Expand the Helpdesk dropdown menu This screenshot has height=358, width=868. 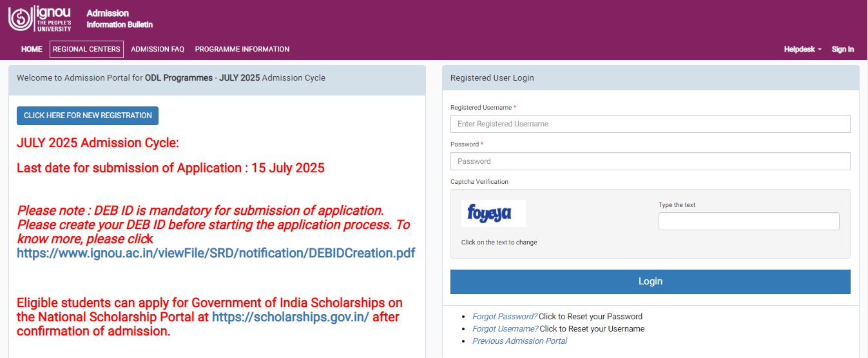coord(802,49)
